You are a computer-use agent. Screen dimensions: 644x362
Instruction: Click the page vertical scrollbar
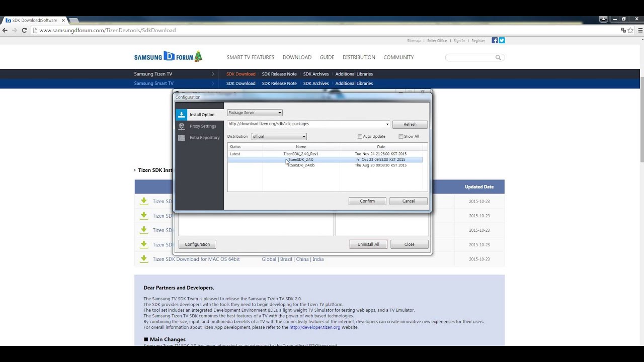(x=641, y=120)
